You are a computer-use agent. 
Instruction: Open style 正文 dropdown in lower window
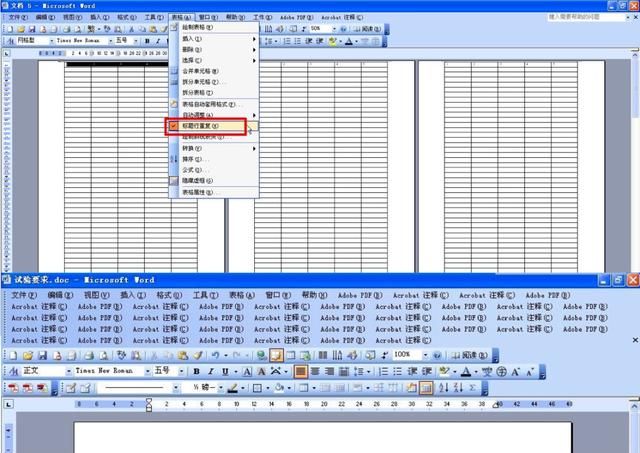(x=68, y=371)
